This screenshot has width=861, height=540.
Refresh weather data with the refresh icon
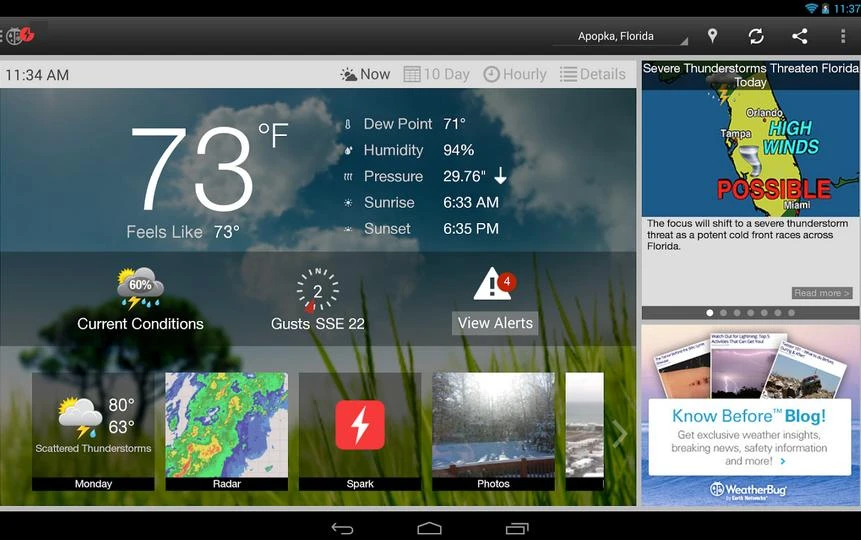pos(756,36)
